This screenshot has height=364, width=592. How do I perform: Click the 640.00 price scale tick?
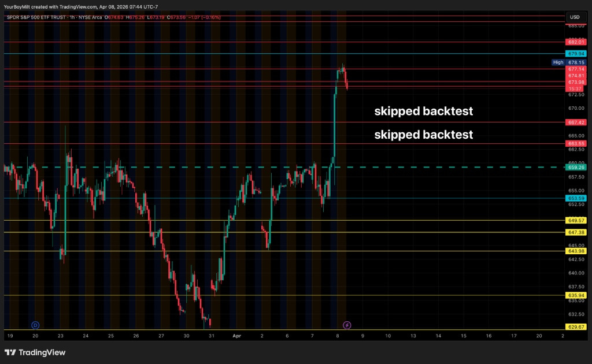tap(576, 273)
